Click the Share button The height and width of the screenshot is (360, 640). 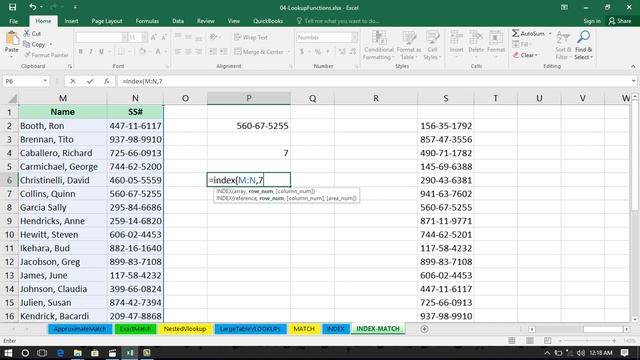click(x=620, y=21)
